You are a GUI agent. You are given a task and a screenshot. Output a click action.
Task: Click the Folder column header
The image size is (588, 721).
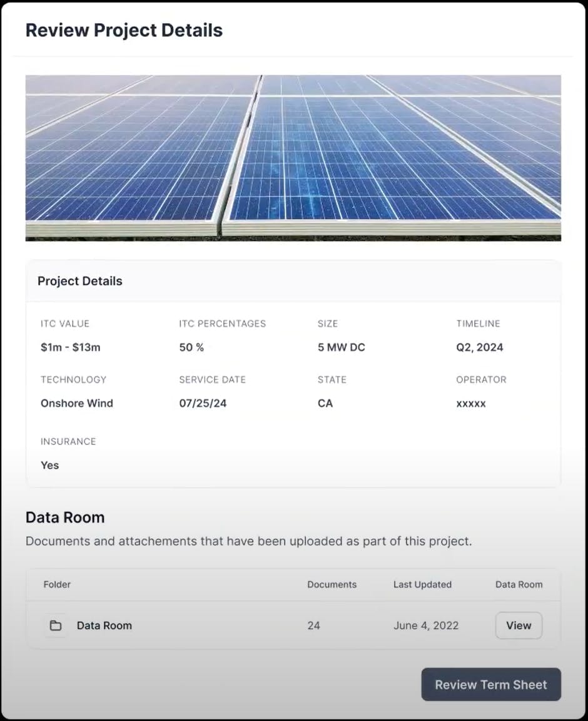coord(57,585)
